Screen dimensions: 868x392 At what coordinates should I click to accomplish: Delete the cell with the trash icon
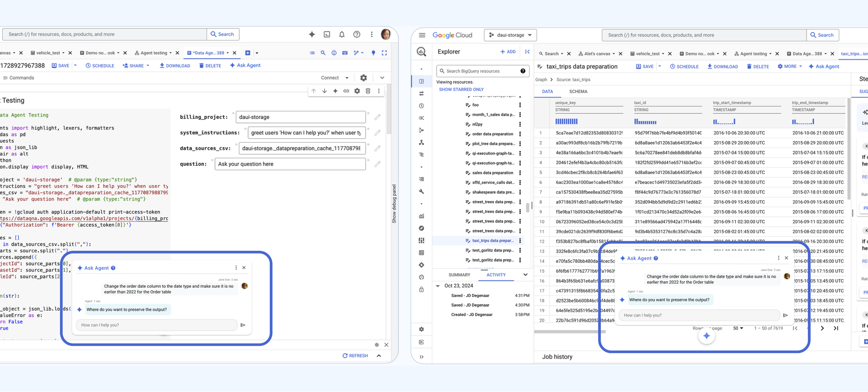point(368,91)
